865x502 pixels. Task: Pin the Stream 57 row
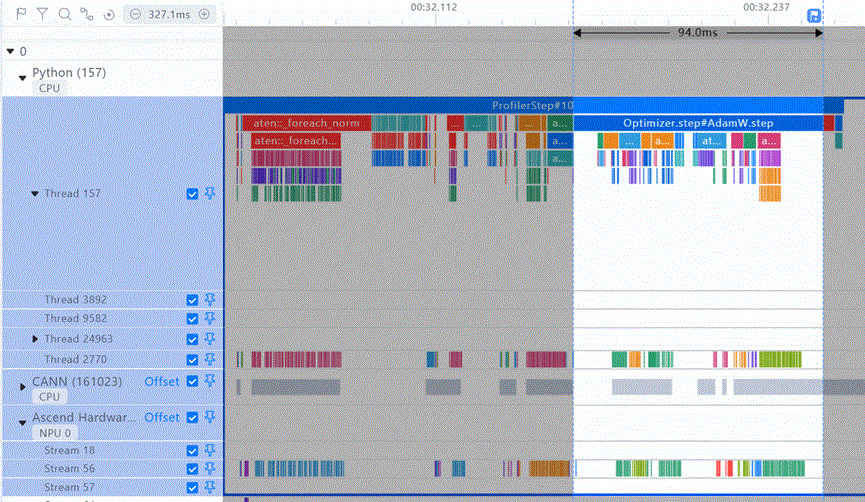[210, 487]
